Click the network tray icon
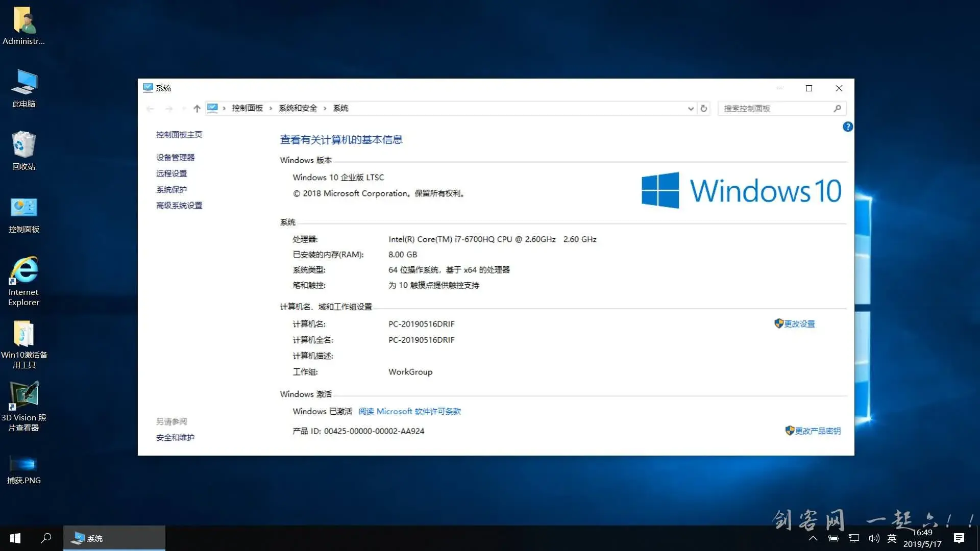The image size is (980, 551). [x=853, y=538]
